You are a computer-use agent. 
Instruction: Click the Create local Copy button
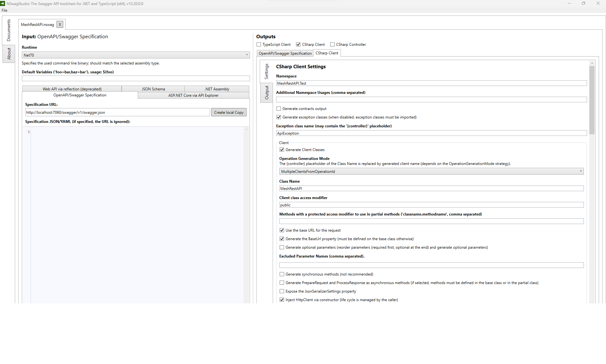point(228,112)
